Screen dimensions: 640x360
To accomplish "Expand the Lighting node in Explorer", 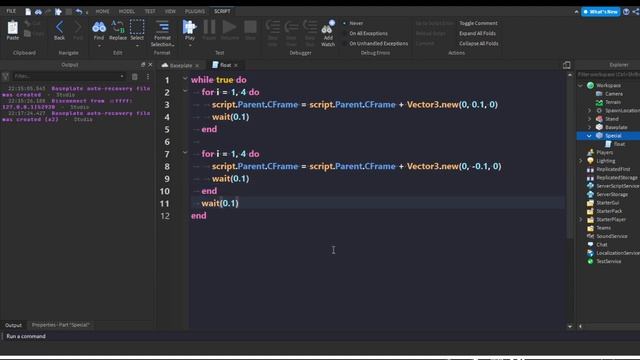I will [x=580, y=161].
